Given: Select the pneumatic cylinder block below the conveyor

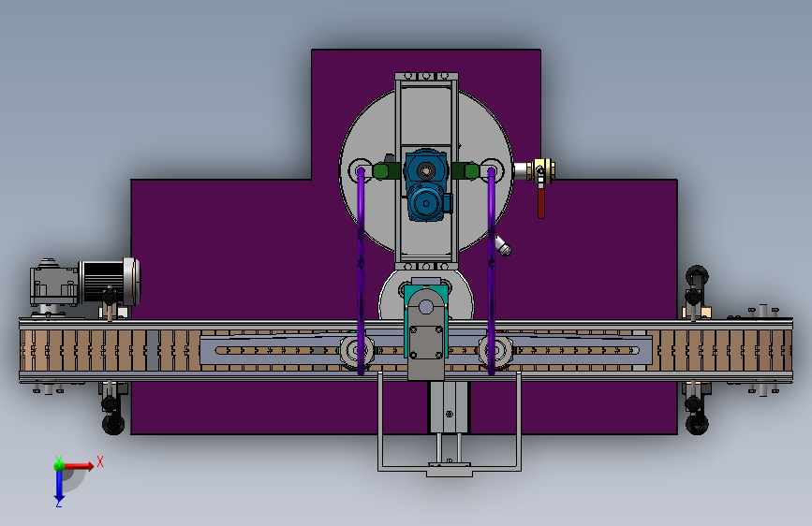Looking at the screenshot, I should 449,407.
